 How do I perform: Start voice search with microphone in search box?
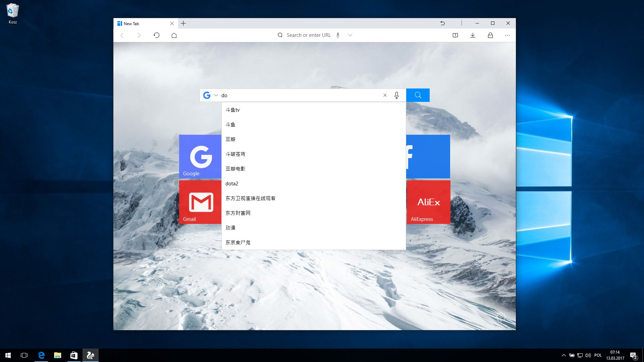396,95
